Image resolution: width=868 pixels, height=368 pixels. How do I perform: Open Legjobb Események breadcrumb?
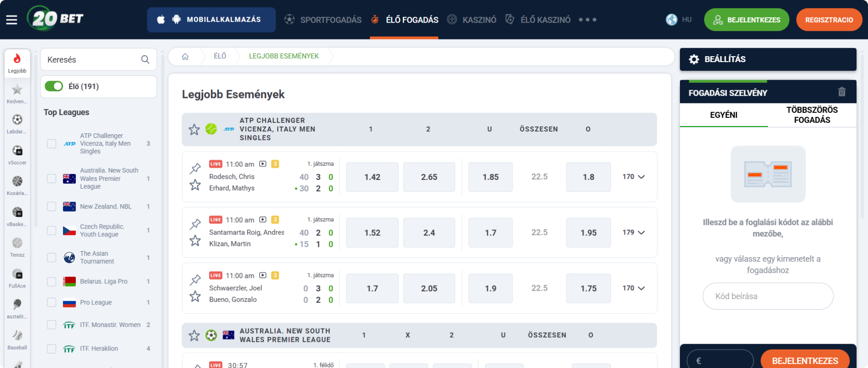(284, 56)
